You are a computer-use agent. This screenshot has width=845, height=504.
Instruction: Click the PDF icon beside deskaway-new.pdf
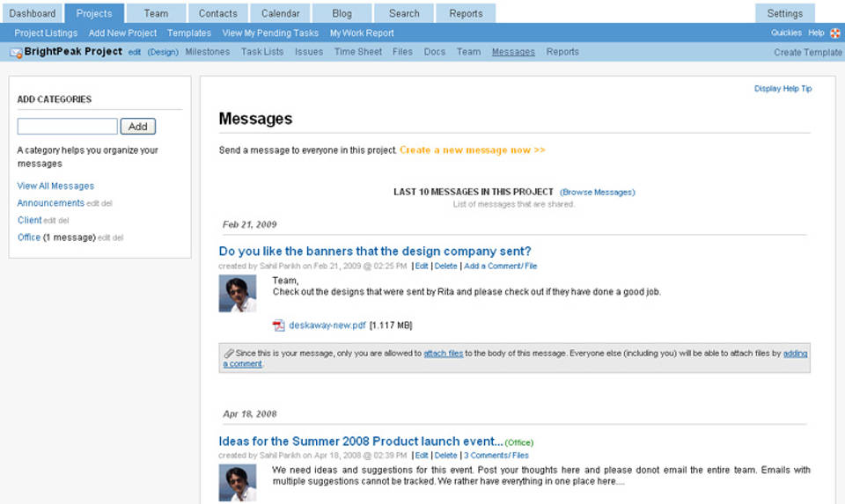click(279, 325)
